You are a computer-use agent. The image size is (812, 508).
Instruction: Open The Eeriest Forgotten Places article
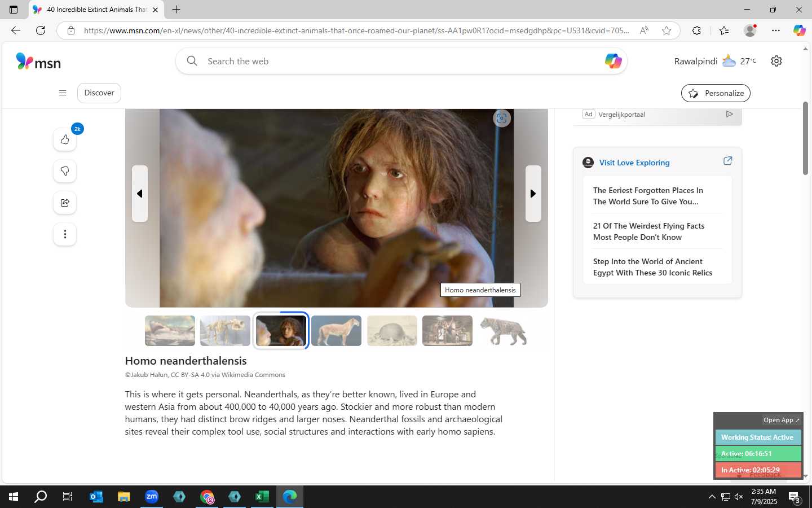click(648, 196)
